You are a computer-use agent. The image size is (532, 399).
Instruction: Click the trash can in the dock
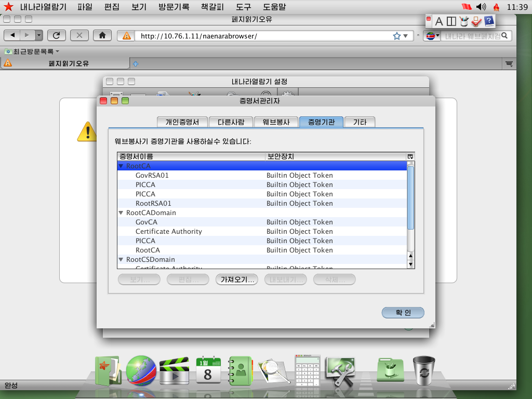pyautogui.click(x=424, y=371)
